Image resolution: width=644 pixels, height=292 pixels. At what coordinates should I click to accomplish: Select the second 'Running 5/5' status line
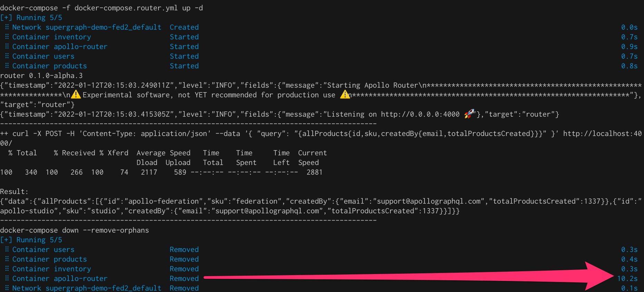31,240
